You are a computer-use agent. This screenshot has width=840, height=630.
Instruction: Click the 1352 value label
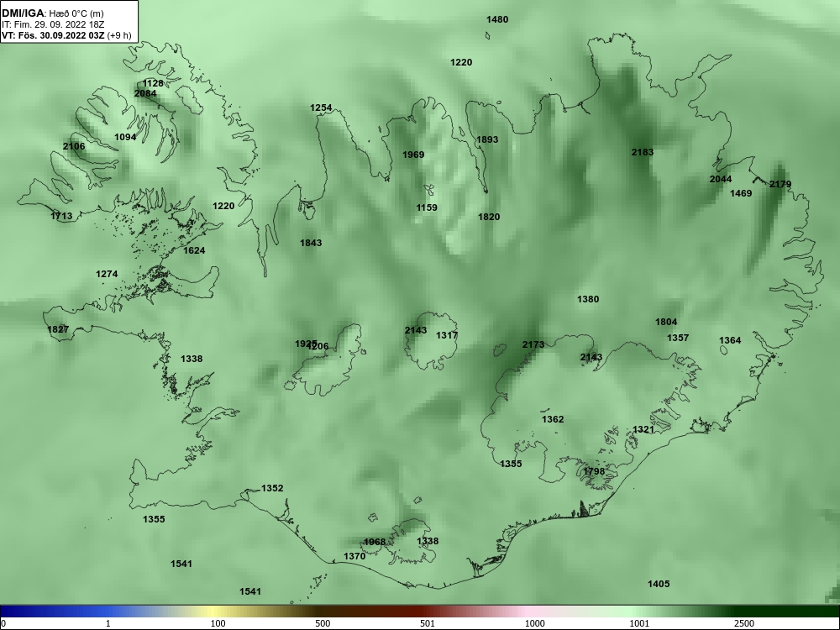[x=272, y=489]
